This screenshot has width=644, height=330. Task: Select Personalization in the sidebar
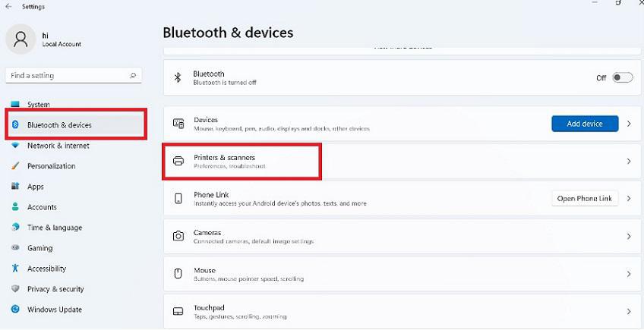point(51,166)
